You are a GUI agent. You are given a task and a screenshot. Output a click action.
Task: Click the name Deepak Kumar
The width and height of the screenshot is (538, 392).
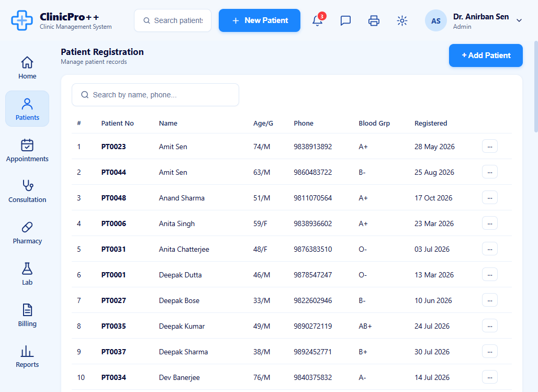[x=182, y=326]
